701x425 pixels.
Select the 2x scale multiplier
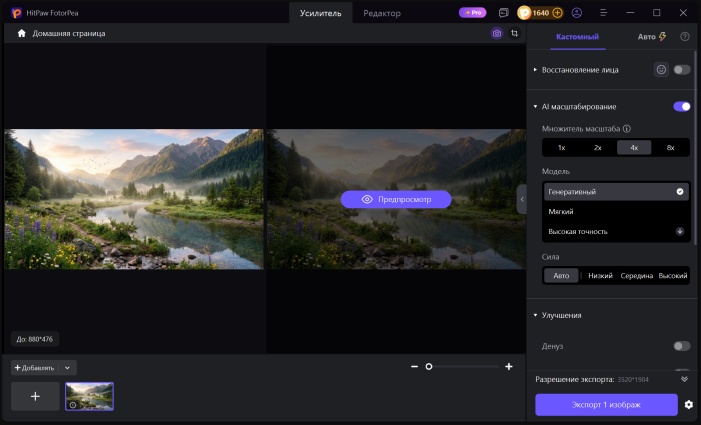click(x=598, y=147)
